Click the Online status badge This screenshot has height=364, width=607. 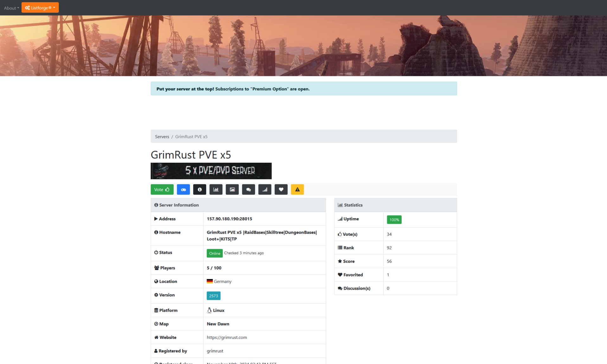click(214, 253)
